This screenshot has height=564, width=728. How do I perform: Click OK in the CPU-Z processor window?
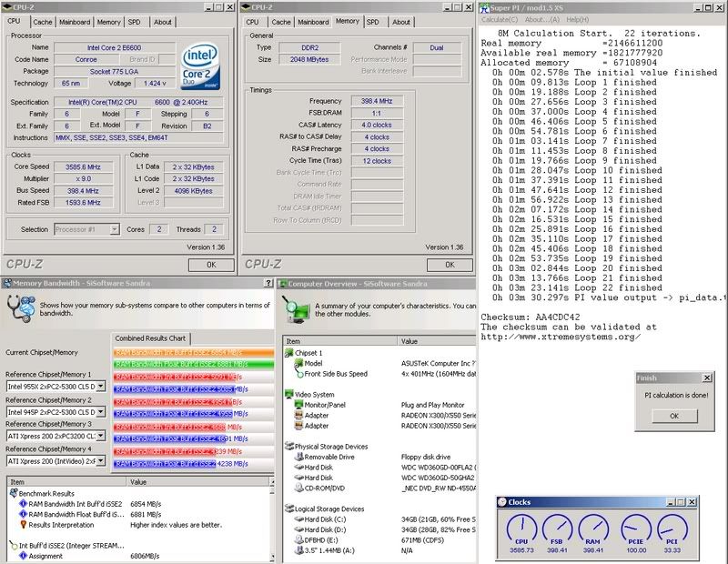click(x=211, y=265)
